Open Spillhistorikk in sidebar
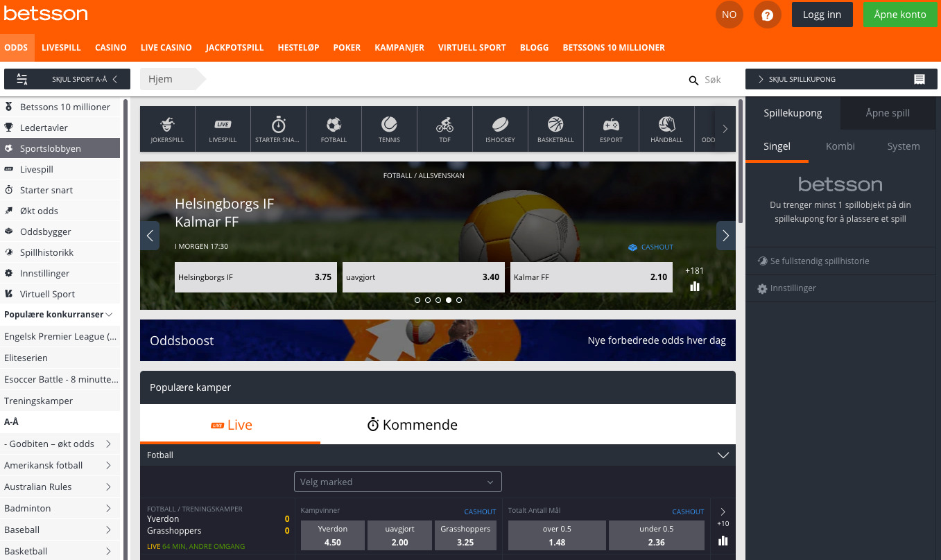 (60, 252)
